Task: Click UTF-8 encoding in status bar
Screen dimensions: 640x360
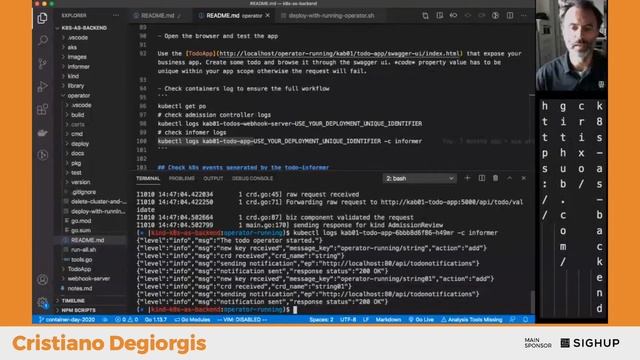Action: point(348,320)
